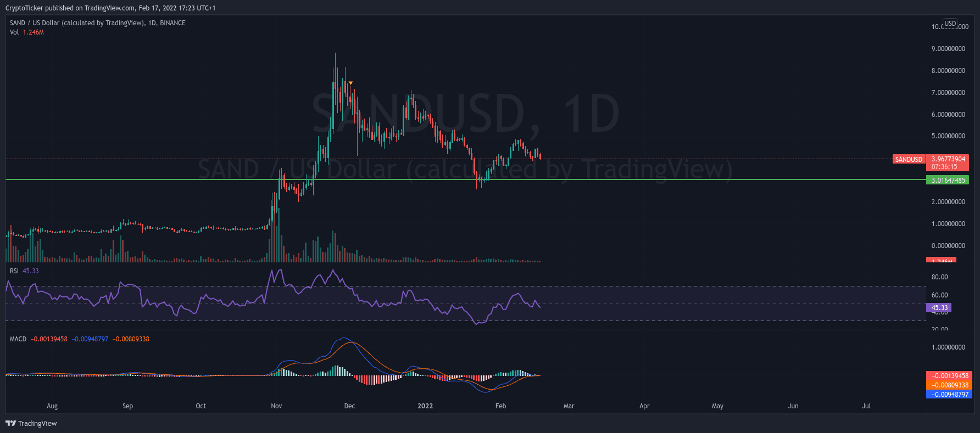Click the orange triangle marker near the price peak

[x=350, y=83]
